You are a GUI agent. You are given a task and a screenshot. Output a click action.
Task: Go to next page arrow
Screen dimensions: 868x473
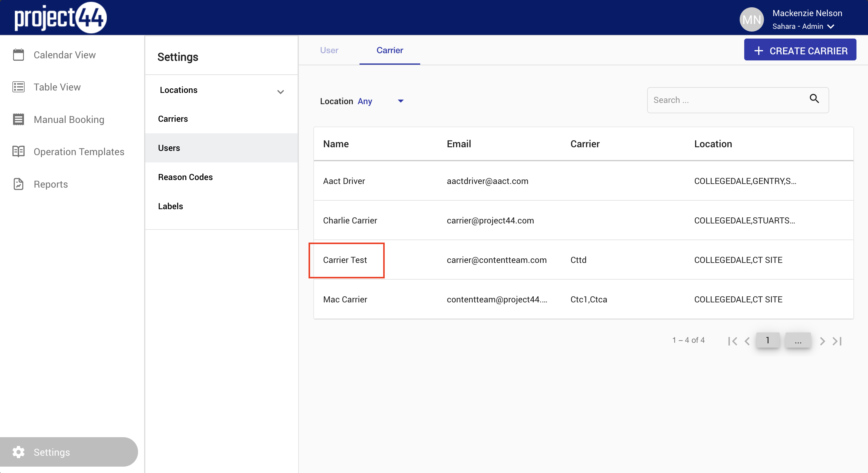coord(822,341)
